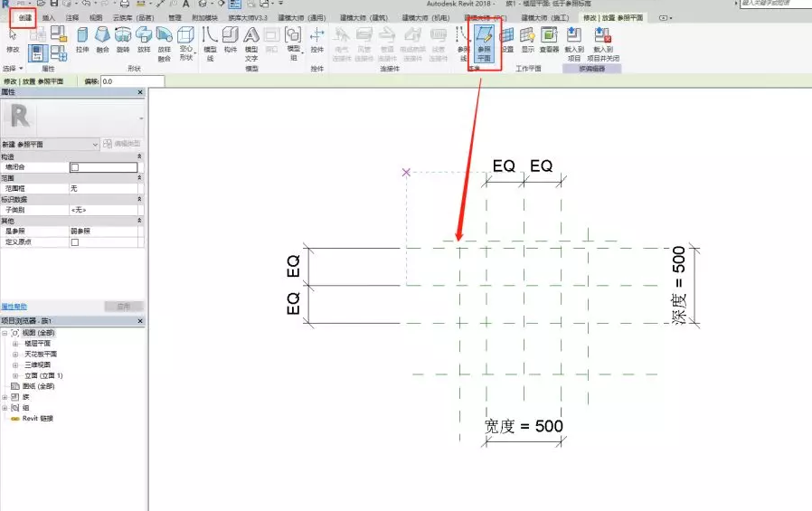Click the search keyword input box
The image size is (812, 511).
coord(775,3)
